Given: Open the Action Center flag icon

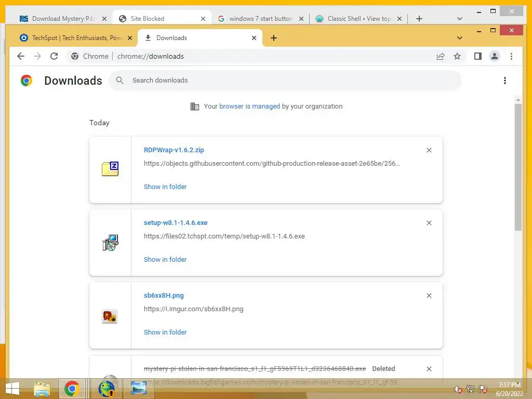Looking at the screenshot, I should [483, 389].
